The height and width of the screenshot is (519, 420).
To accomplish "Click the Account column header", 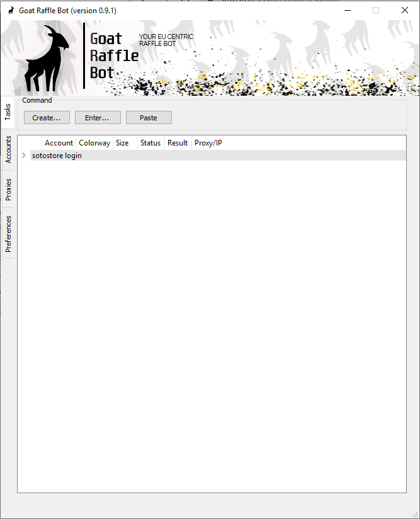I will 59,143.
